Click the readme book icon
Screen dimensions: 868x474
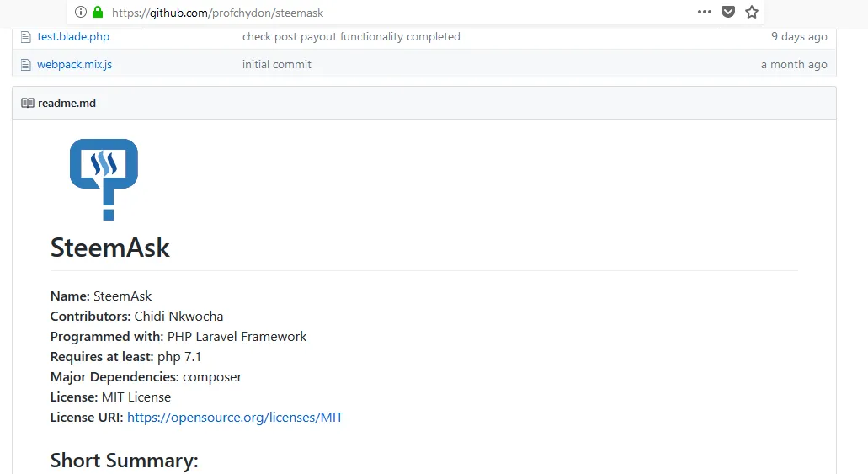coord(28,103)
